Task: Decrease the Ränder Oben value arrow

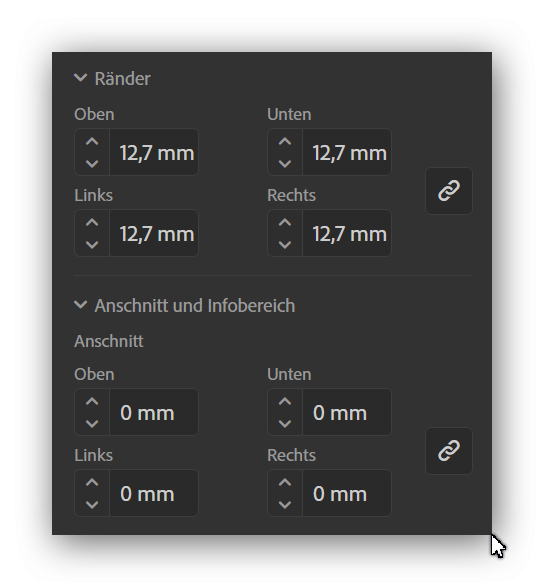Action: pyautogui.click(x=92, y=164)
